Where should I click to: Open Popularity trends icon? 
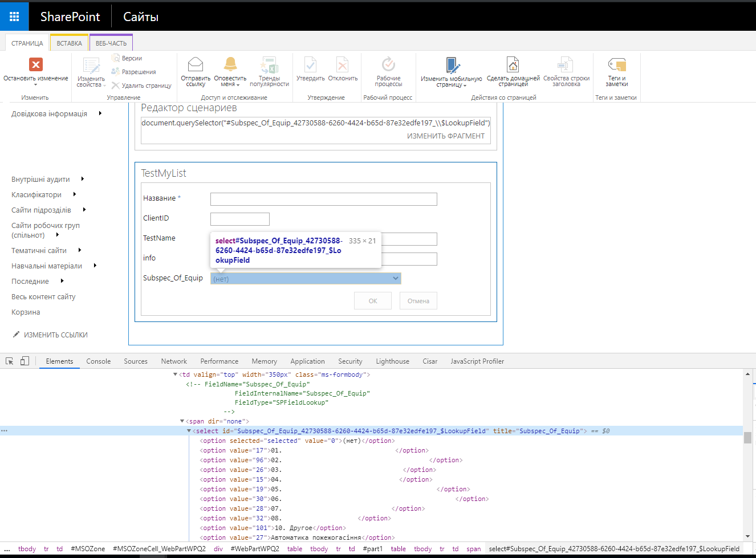point(269,64)
